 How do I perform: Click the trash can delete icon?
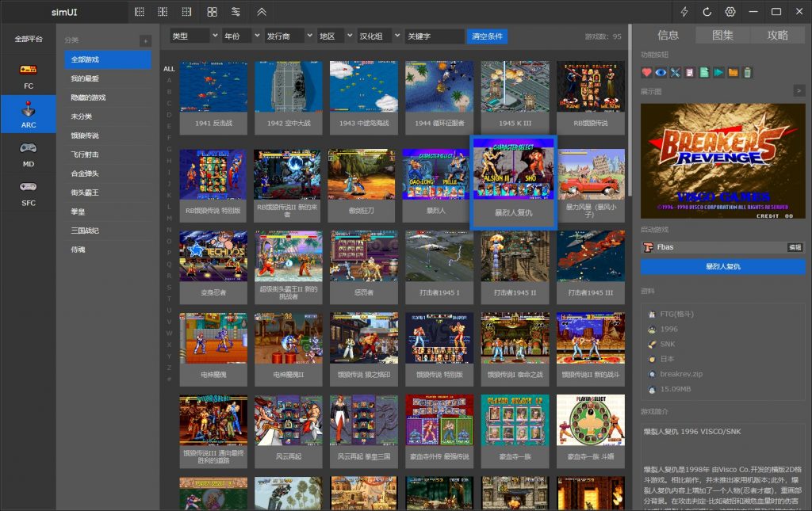point(747,73)
